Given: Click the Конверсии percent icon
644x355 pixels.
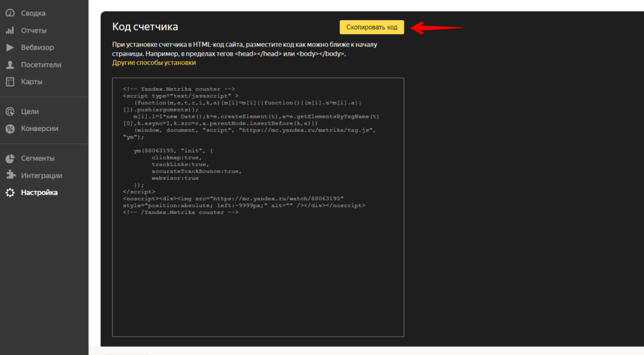Looking at the screenshot, I should click(10, 128).
